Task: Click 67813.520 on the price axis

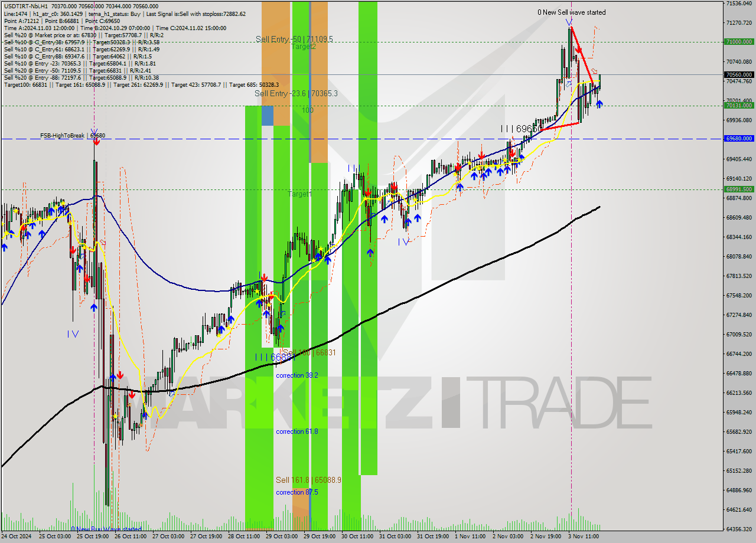Action: point(739,276)
